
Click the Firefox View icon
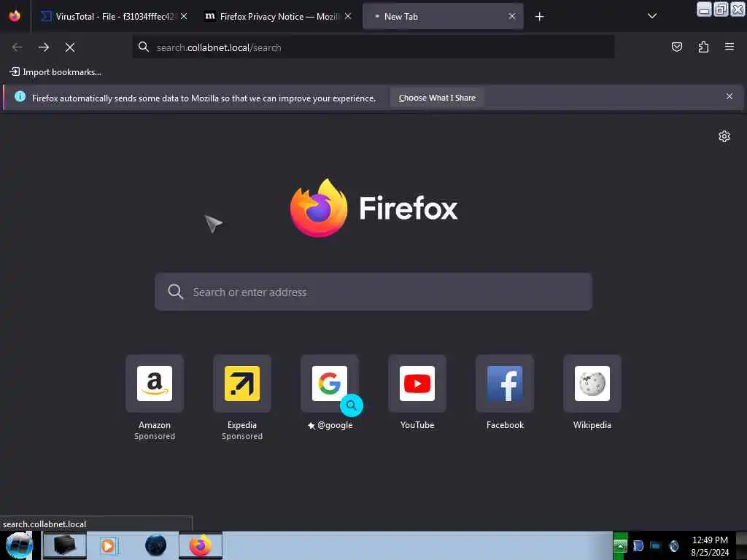15,16
